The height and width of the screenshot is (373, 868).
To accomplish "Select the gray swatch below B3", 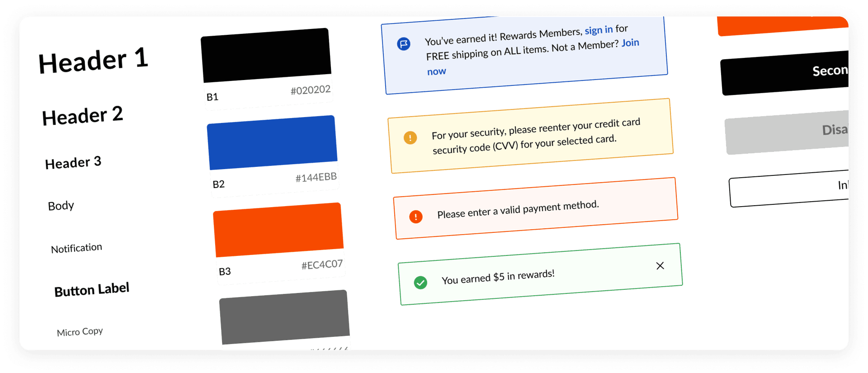I will click(284, 317).
